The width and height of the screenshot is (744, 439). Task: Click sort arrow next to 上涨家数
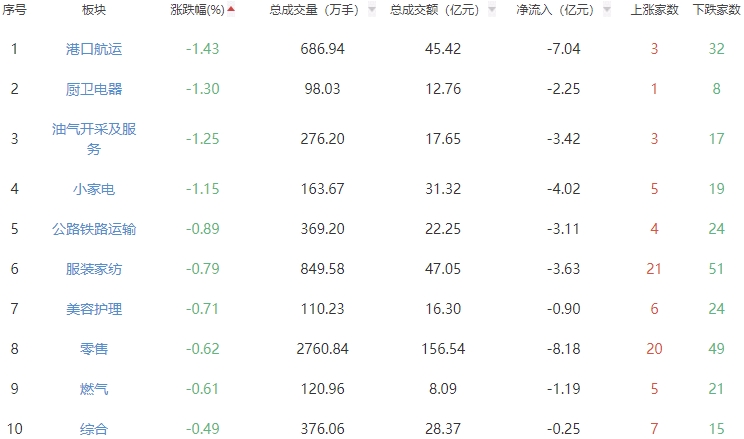click(x=686, y=10)
